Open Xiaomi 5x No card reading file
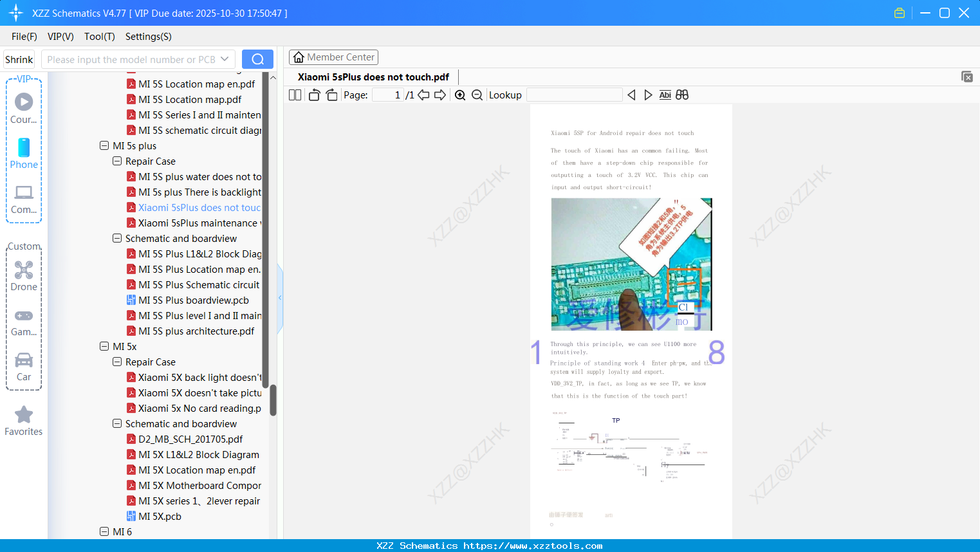 194,408
